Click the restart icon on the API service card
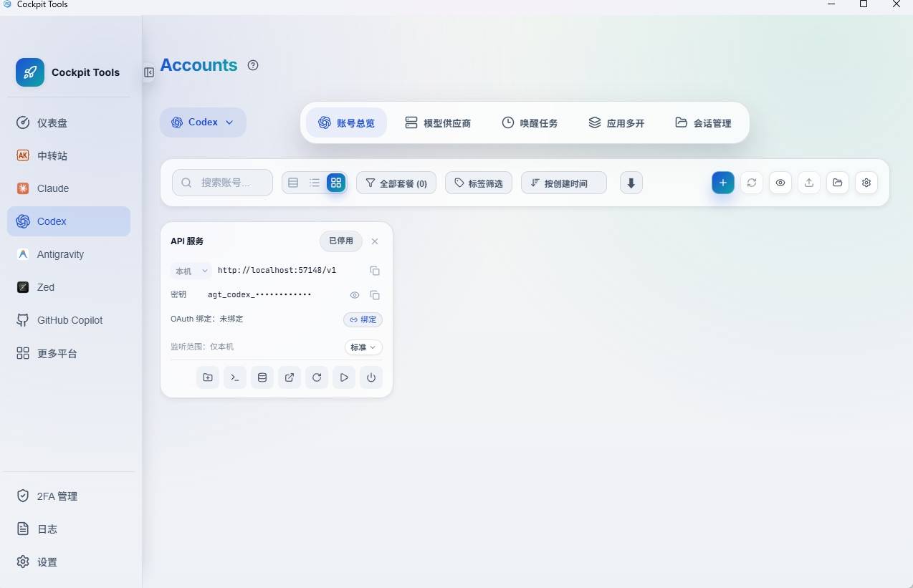This screenshot has width=913, height=588. pos(317,377)
